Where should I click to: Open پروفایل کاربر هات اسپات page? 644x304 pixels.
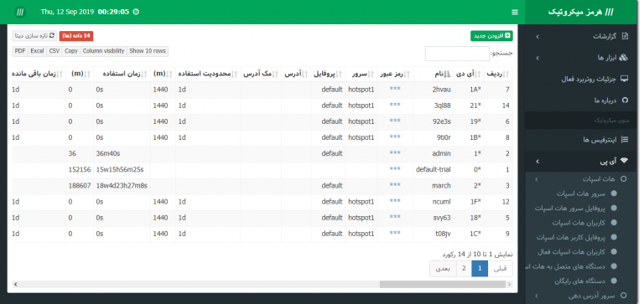coord(571,238)
